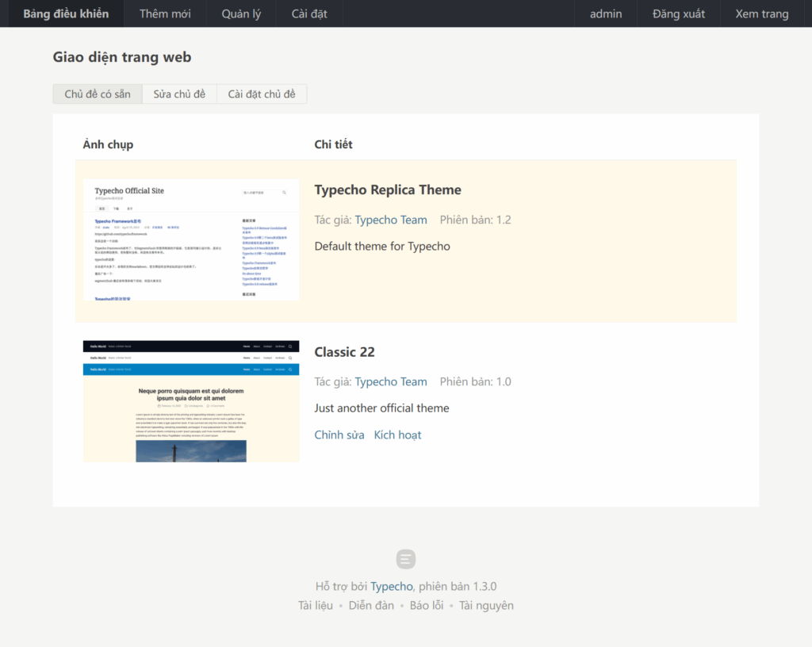Select the Chủ đề có sẵn tab
Screen dimensions: 812x647
pos(98,94)
